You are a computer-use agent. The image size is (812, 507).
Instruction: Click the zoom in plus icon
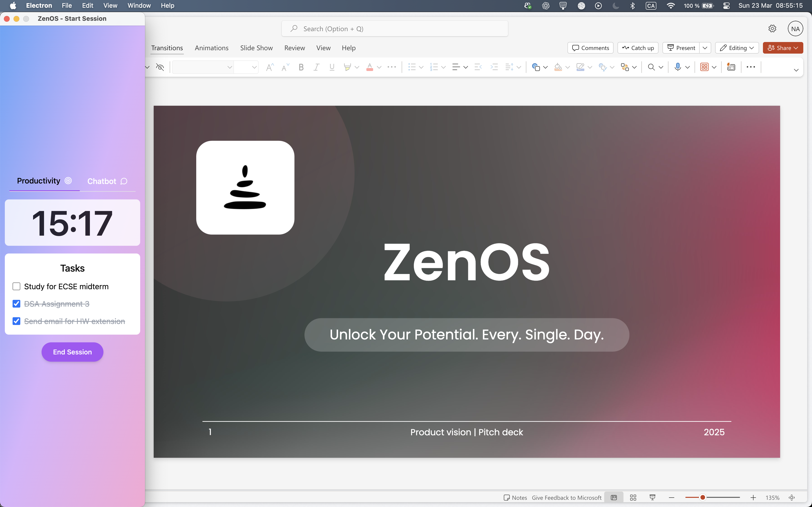[753, 498]
